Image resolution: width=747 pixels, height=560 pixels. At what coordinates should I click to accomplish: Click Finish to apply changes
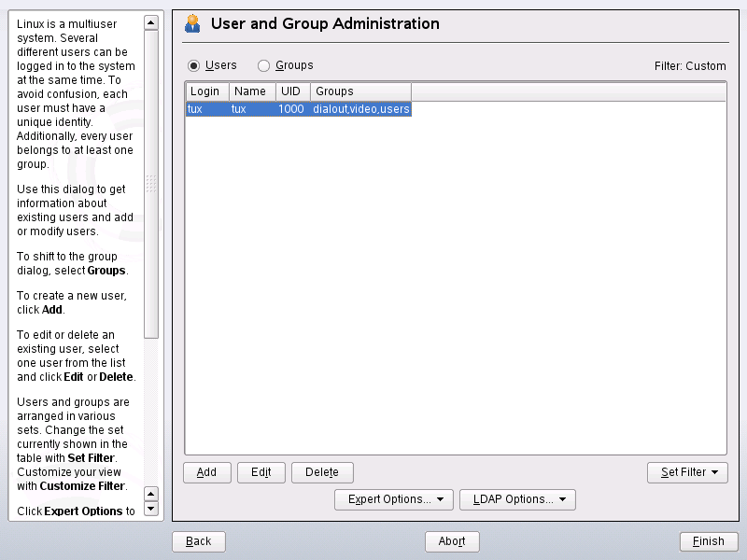coord(709,541)
